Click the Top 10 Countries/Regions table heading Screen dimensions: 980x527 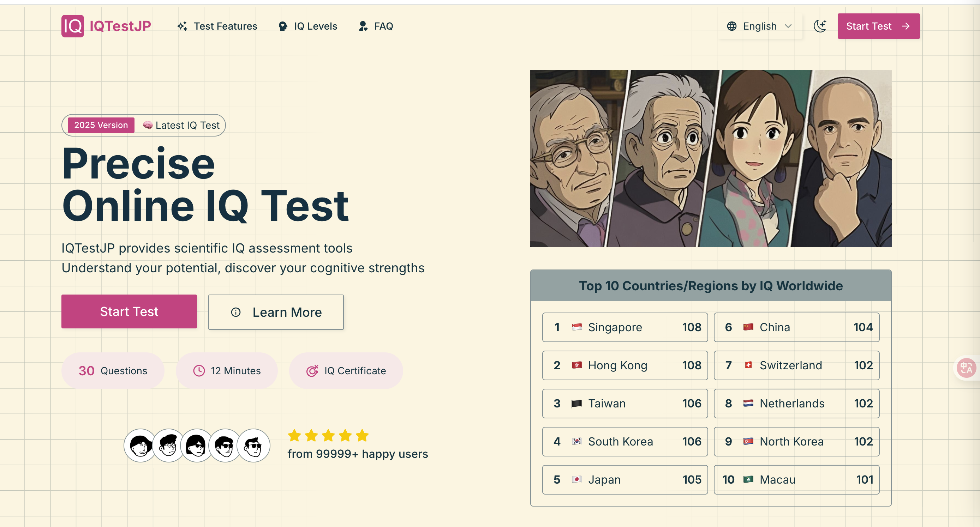(x=711, y=286)
